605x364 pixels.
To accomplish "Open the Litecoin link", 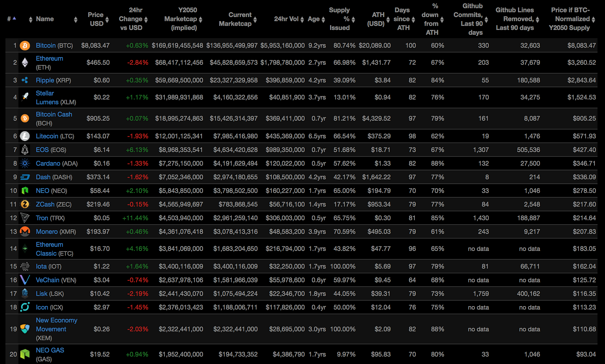I will [x=47, y=136].
